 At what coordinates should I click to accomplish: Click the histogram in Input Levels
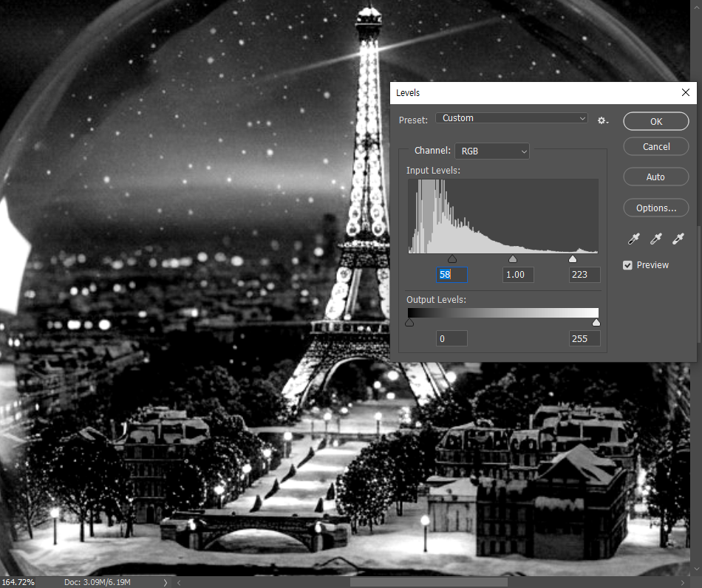tap(502, 216)
